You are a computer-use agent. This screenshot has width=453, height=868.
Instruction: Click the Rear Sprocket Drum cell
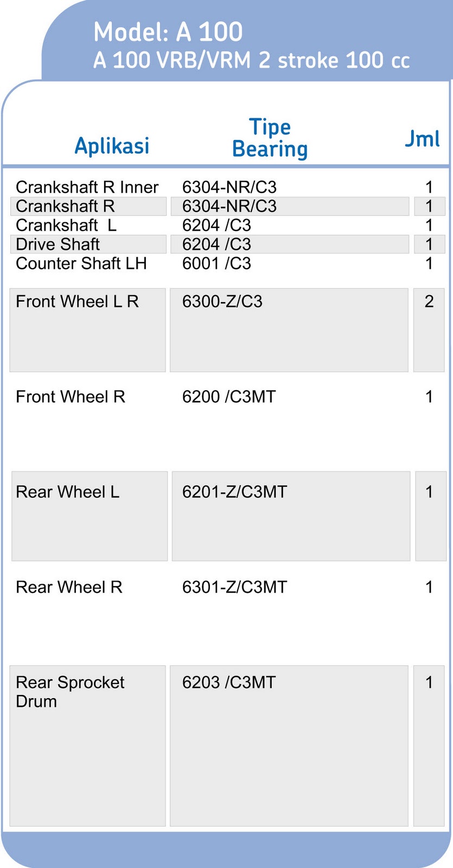[x=70, y=691]
